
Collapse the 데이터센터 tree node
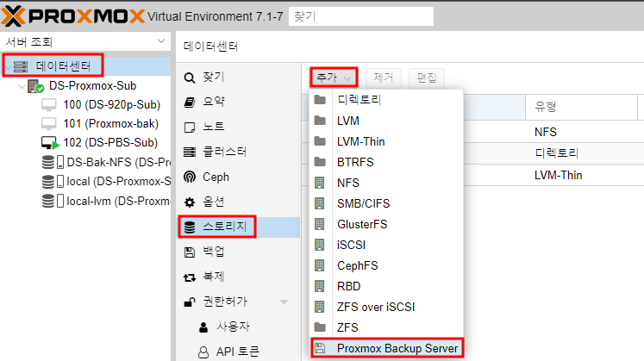9,66
